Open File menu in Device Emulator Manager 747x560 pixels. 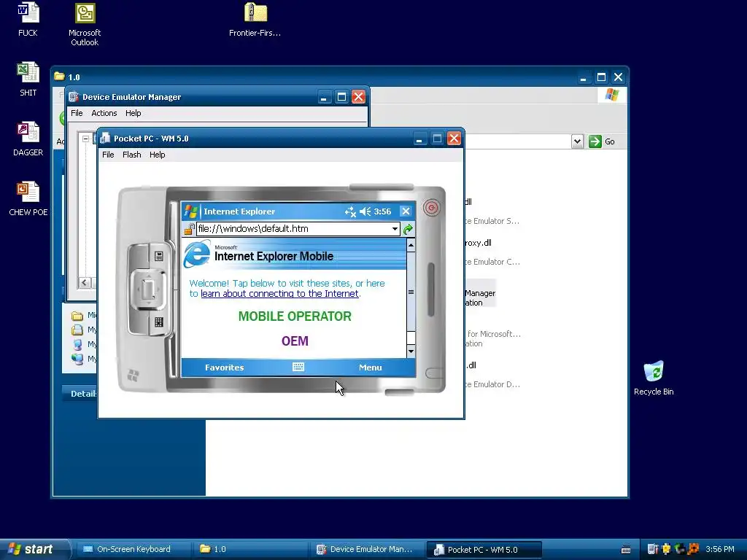click(x=77, y=113)
